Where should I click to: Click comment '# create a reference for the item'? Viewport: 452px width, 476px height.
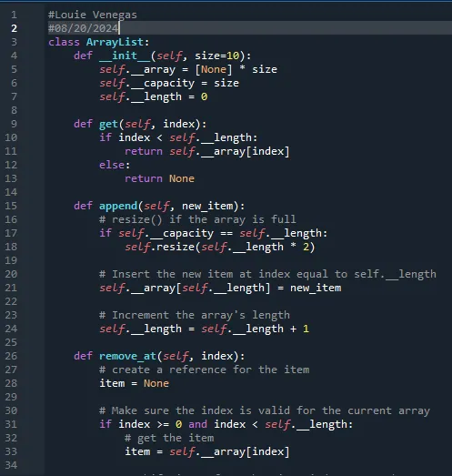pyautogui.click(x=205, y=370)
